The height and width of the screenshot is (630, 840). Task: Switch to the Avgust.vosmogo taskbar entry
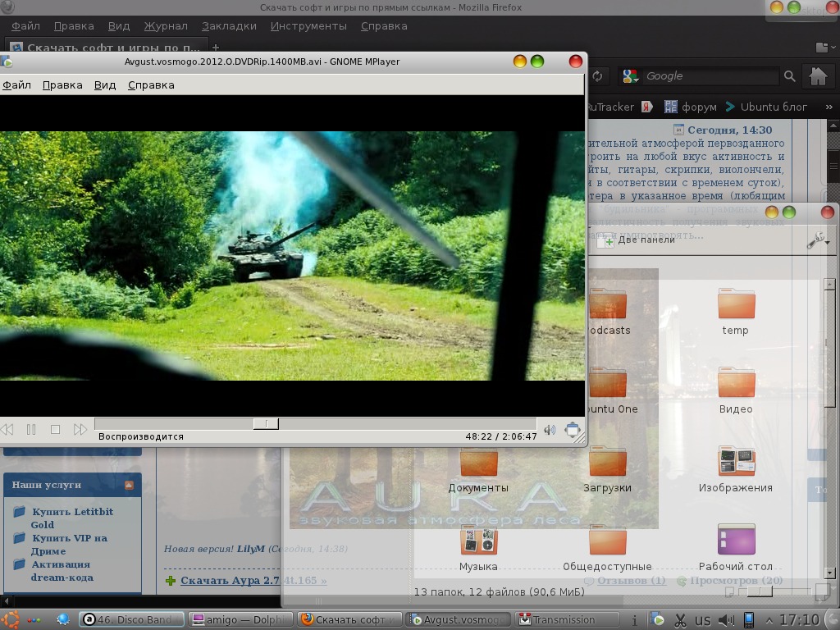(459, 620)
